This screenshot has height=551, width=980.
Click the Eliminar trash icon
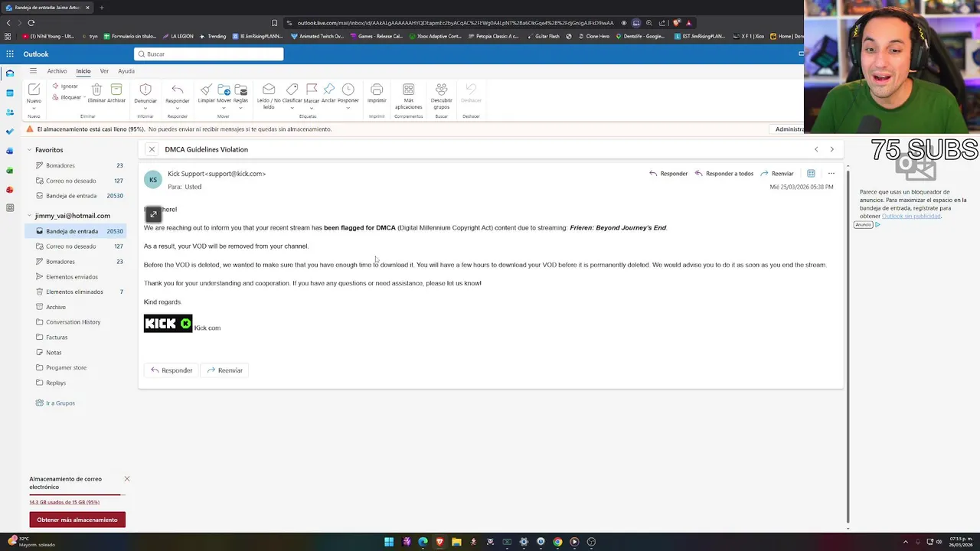(96, 90)
